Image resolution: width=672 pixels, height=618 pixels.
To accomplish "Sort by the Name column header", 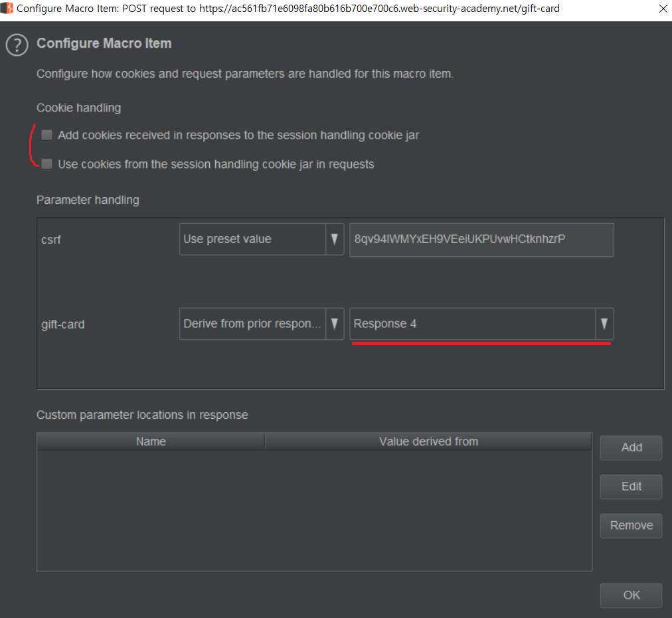I will (x=151, y=441).
